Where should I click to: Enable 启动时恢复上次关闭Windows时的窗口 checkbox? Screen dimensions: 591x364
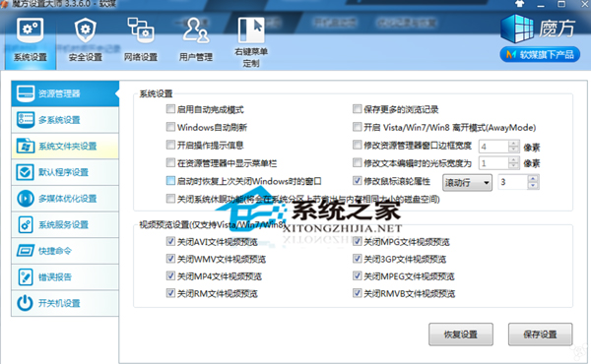170,181
